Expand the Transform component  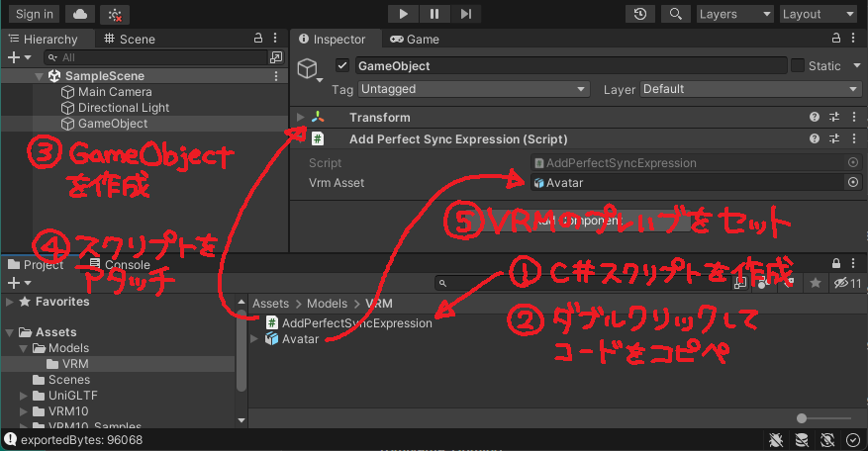[301, 118]
